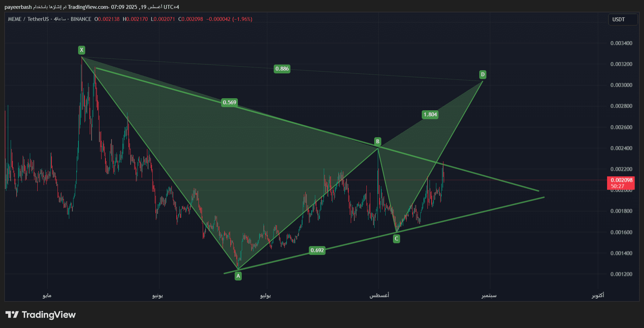Select the D point label of the pattern
644x328 pixels.
click(x=482, y=74)
